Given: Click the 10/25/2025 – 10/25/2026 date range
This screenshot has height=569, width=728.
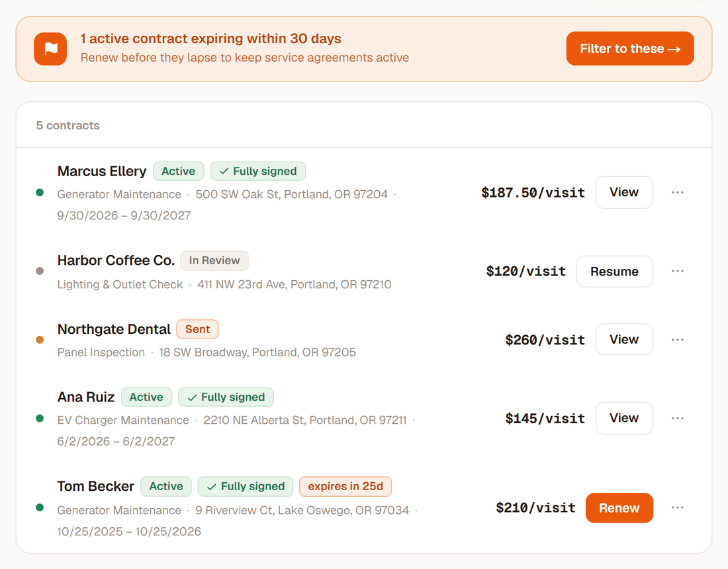Looking at the screenshot, I should [x=129, y=532].
